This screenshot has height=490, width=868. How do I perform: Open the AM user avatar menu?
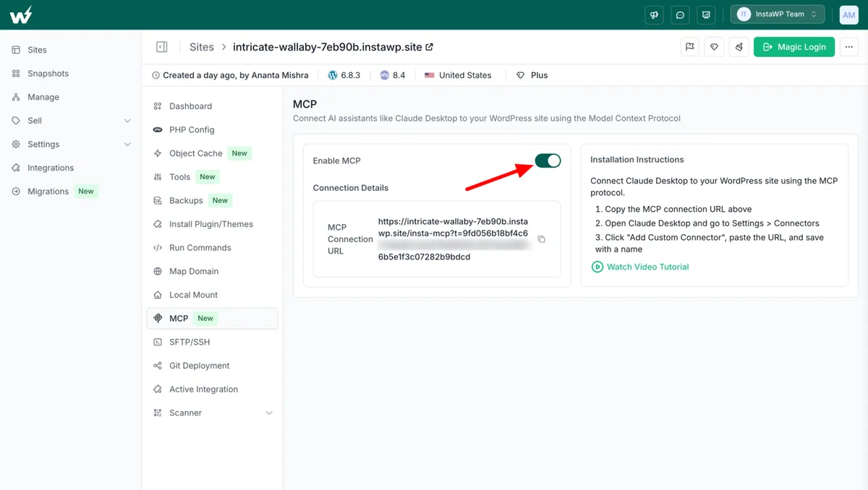(x=848, y=14)
